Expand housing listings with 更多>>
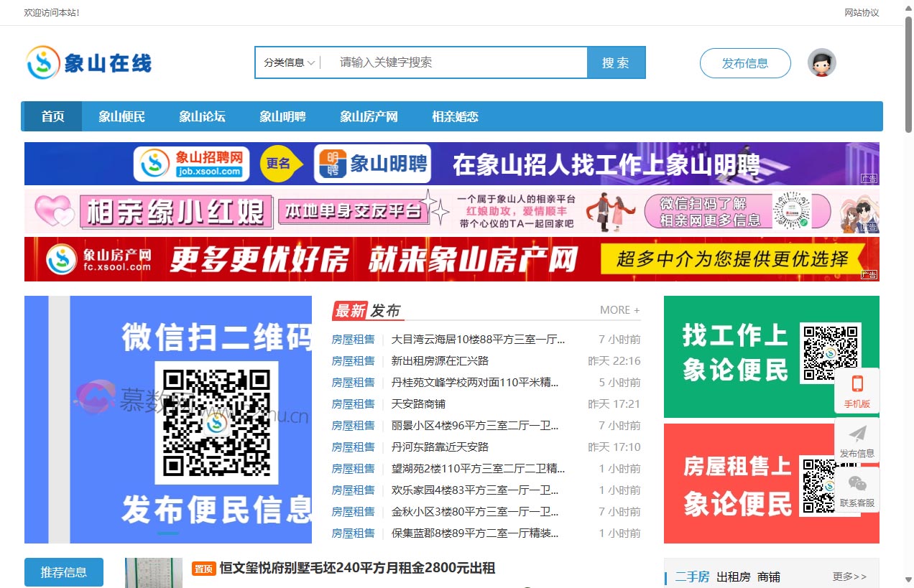 coord(849,577)
